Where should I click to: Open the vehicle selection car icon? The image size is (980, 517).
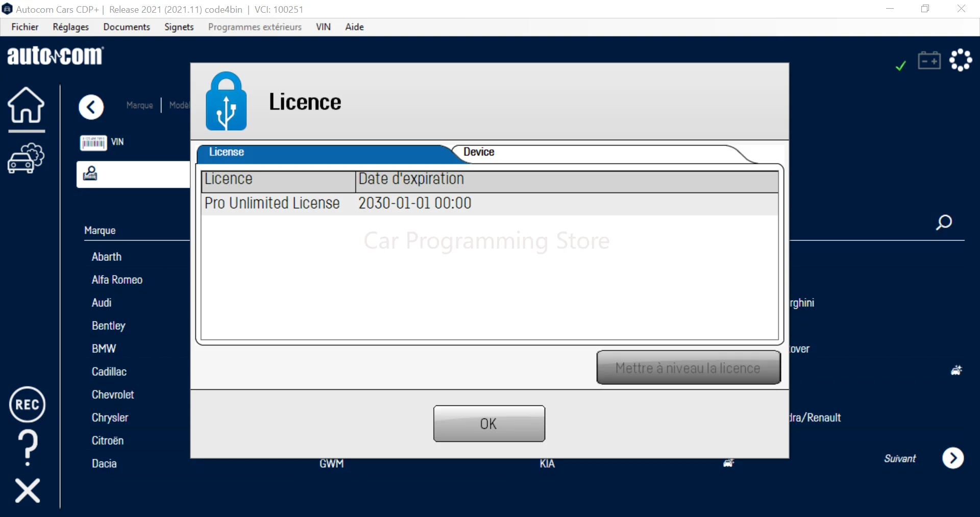pos(26,158)
